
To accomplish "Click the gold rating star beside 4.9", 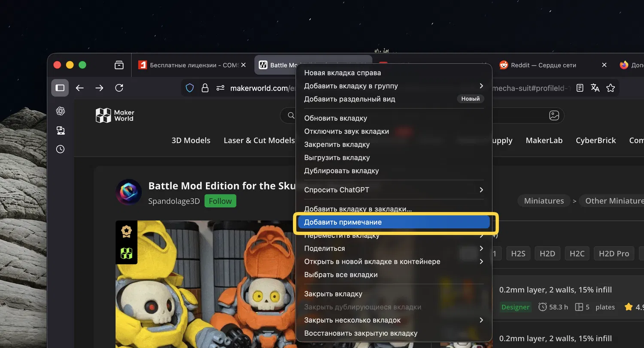I will (x=629, y=307).
